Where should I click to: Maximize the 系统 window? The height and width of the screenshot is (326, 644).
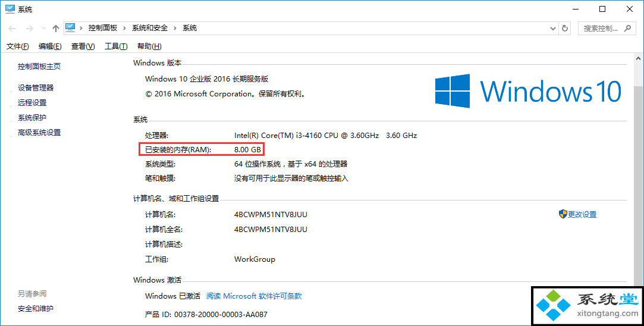[602, 9]
